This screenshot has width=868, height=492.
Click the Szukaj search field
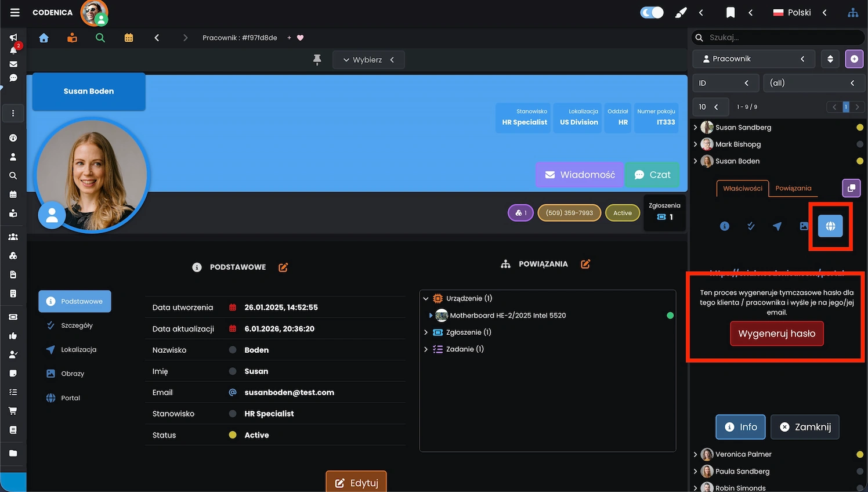coord(777,37)
